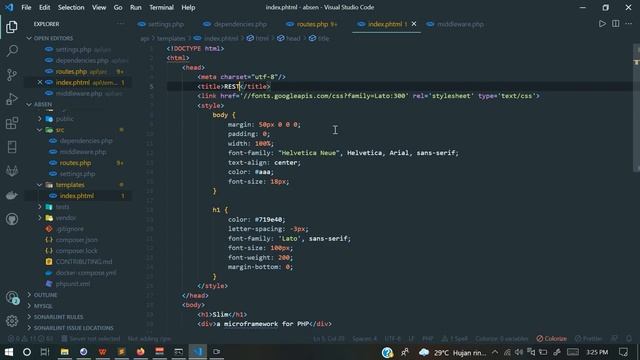Image resolution: width=640 pixels, height=360 pixels.
Task: Collapse the ABSEN project folder section
Action: tap(42, 104)
